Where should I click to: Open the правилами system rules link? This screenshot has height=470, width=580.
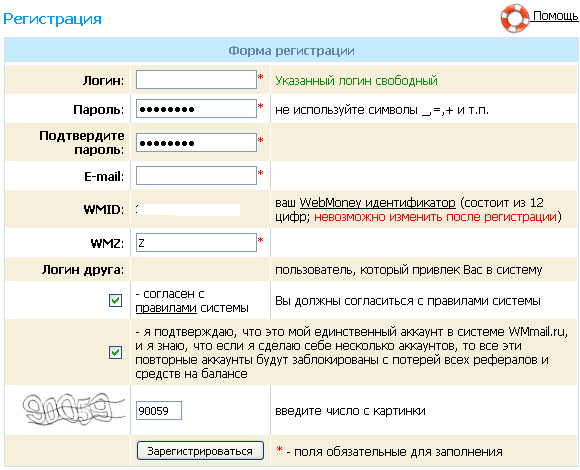click(166, 308)
